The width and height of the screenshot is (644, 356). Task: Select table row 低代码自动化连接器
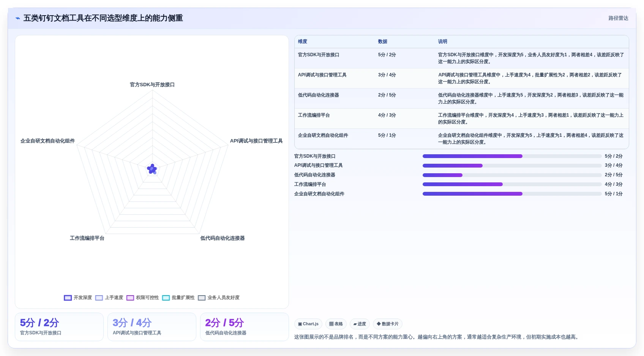point(462,98)
